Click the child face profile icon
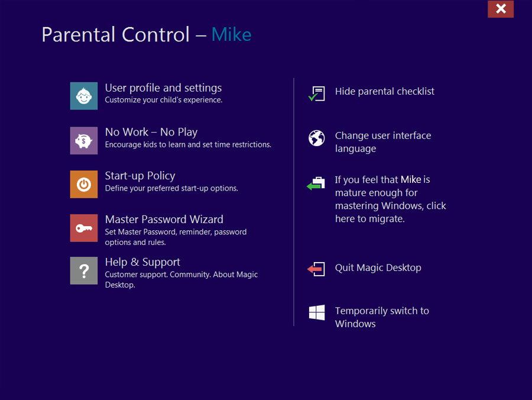The image size is (532, 400). (84, 96)
